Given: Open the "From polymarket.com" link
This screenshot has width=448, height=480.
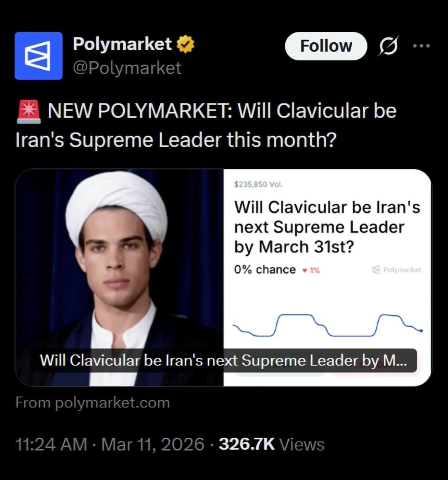Looking at the screenshot, I should pyautogui.click(x=93, y=402).
